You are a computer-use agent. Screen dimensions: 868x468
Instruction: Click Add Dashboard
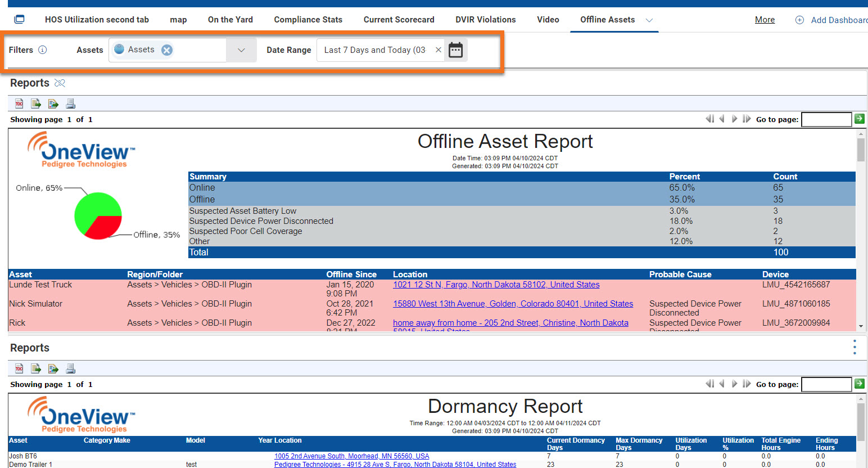[x=831, y=20]
